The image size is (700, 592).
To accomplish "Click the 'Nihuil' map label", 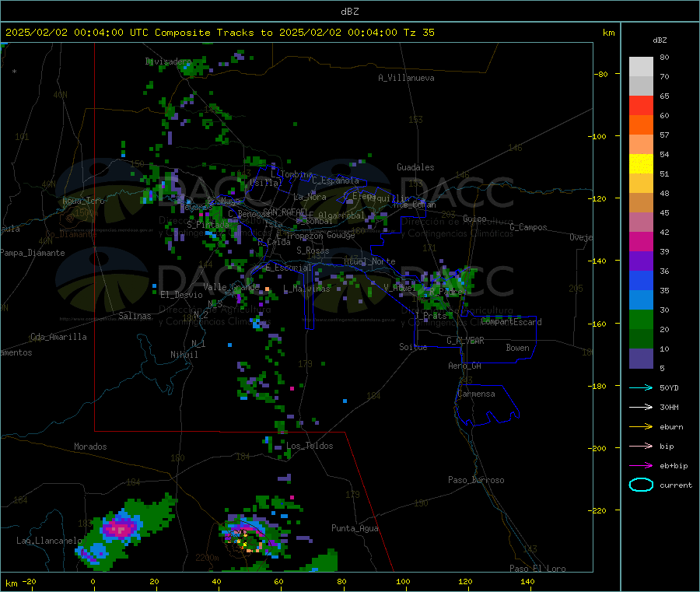I will pos(184,355).
